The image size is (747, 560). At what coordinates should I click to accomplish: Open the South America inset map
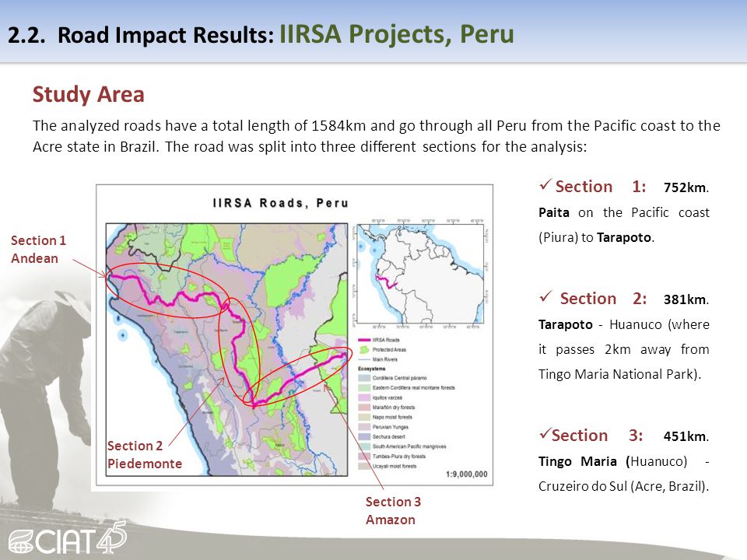point(420,274)
